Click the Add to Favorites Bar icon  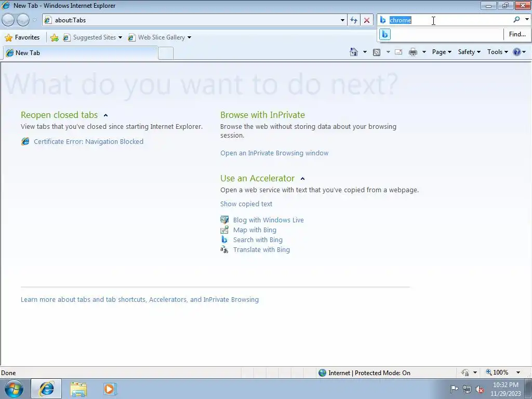coord(54,37)
